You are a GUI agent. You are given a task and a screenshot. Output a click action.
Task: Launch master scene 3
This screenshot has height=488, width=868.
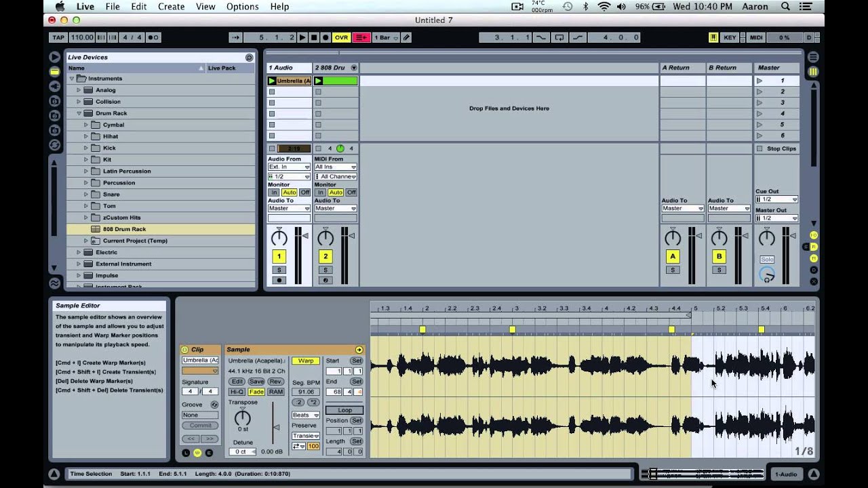click(x=759, y=102)
